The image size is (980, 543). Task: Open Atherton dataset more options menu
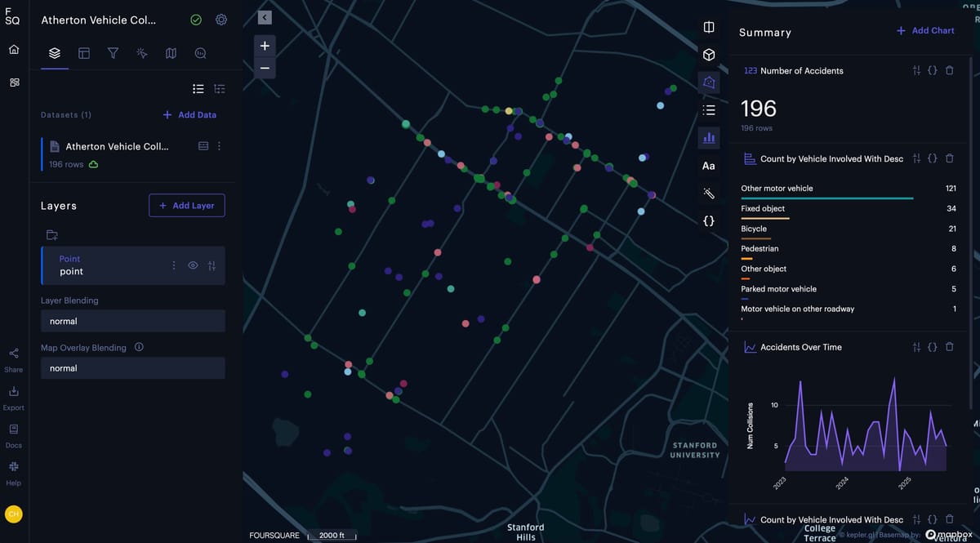[x=219, y=146]
